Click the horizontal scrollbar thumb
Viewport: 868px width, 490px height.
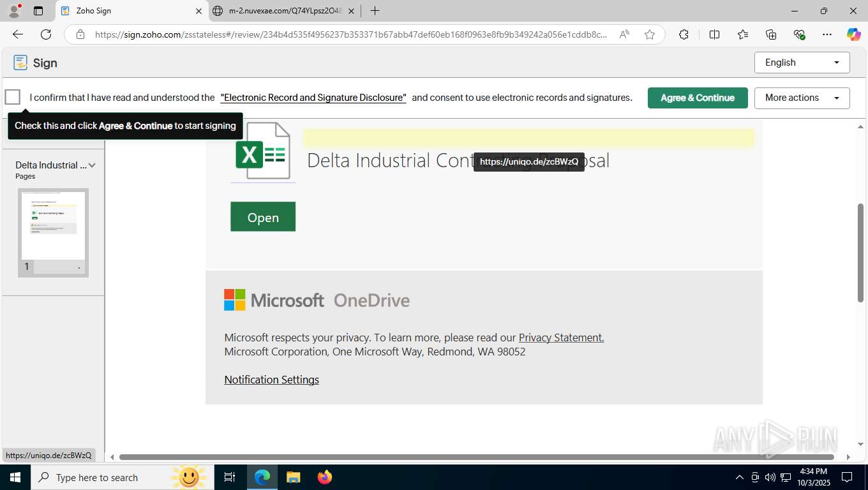tap(476, 457)
